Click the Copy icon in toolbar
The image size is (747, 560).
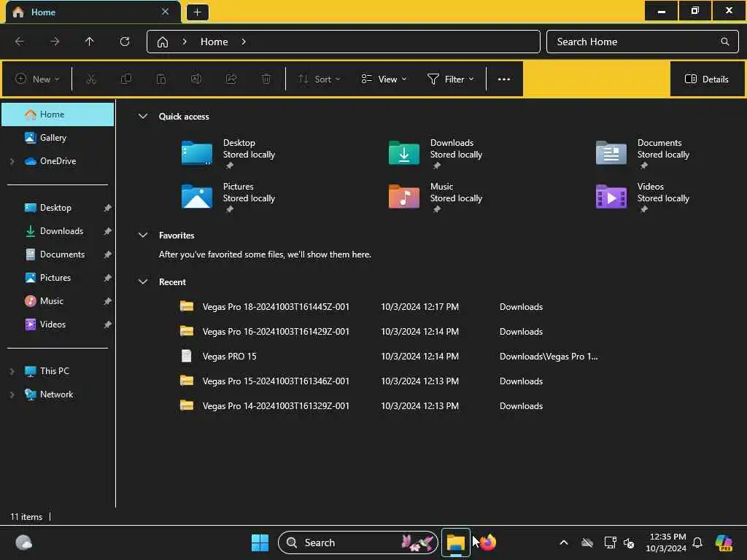(126, 79)
